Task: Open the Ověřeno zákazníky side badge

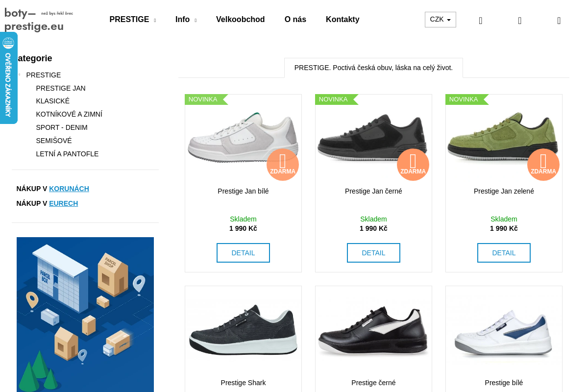Action: click(8, 78)
